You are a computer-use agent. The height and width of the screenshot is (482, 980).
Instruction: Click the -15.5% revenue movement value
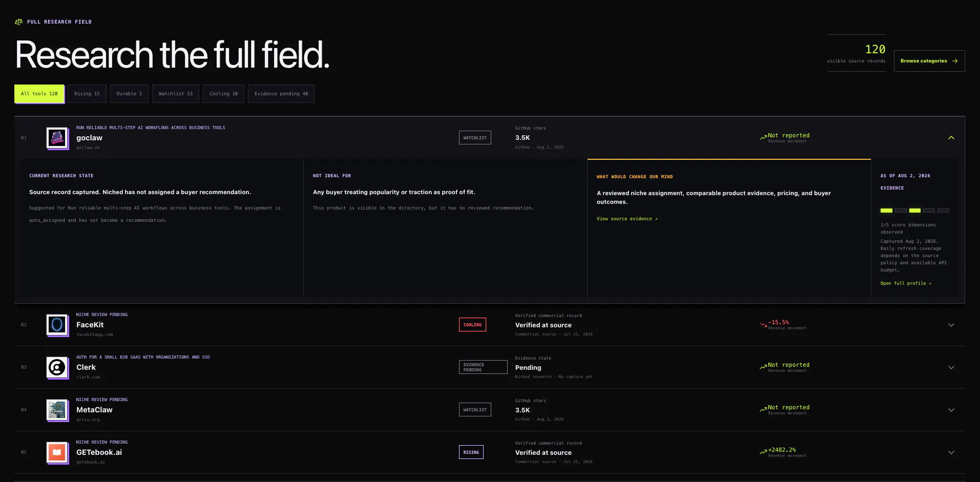pyautogui.click(x=779, y=322)
